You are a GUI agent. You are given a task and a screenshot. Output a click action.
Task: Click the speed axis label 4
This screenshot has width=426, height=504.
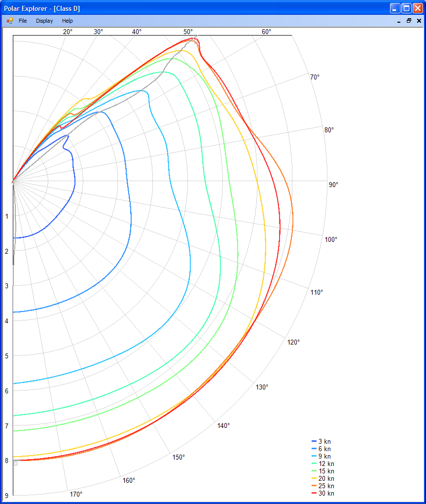(7, 321)
